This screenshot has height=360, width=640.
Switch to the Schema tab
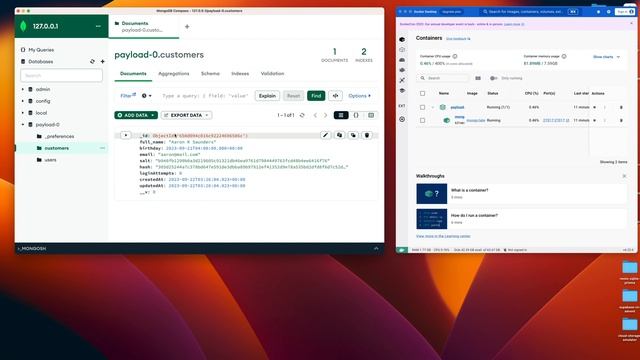point(210,73)
